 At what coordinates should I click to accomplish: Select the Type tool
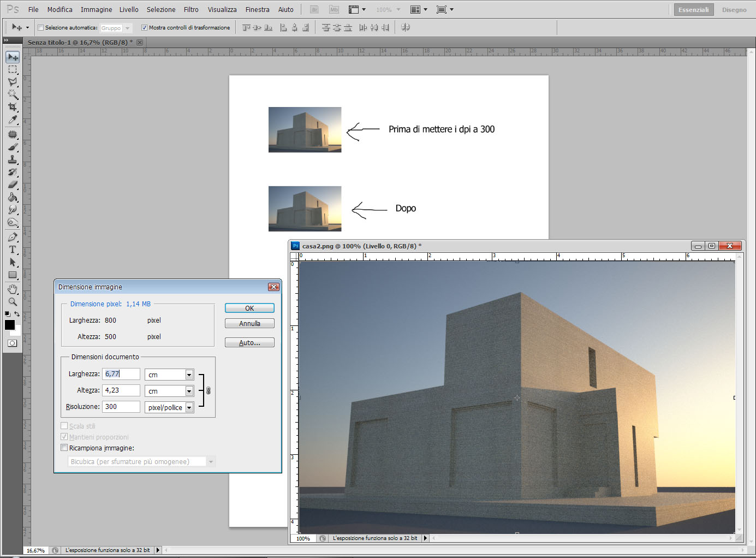tap(13, 250)
